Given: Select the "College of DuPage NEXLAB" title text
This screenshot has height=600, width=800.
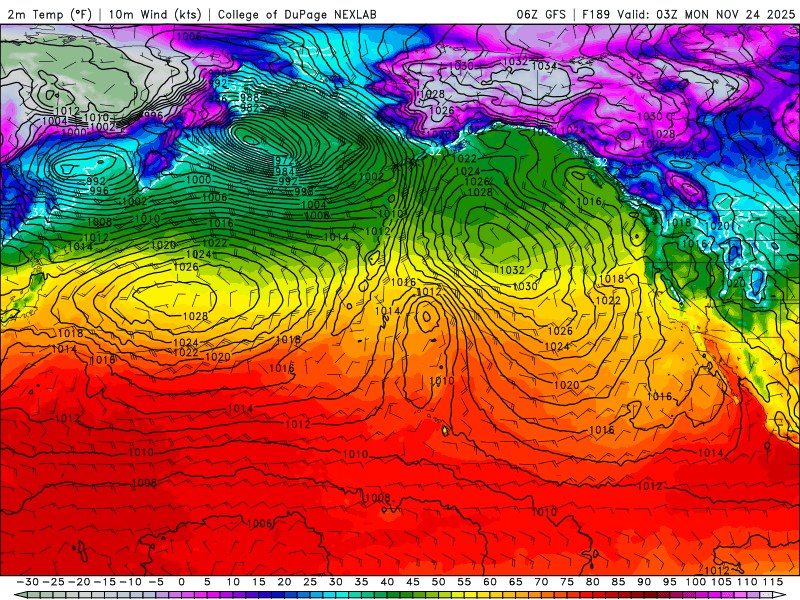Looking at the screenshot, I should pos(297,14).
